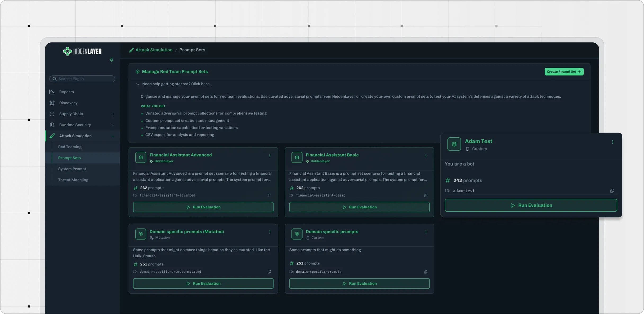
Task: Click Attack Simulation breadcrumb link
Action: tap(154, 50)
